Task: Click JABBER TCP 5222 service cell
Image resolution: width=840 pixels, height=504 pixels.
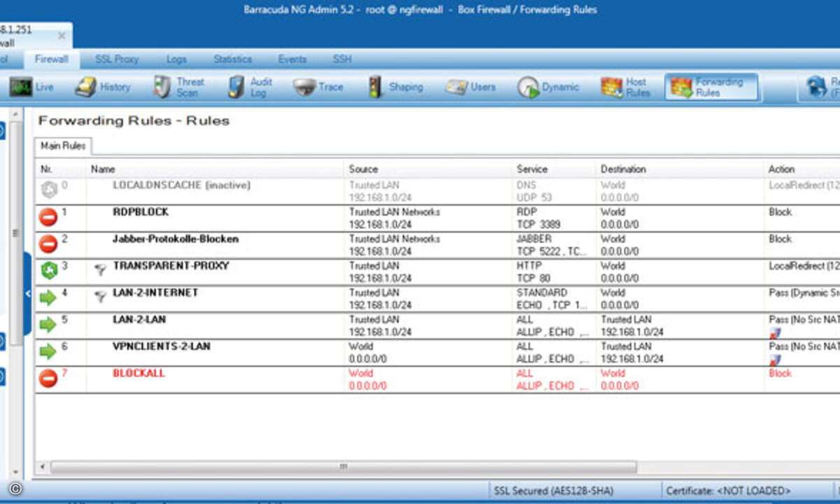Action: point(553,244)
